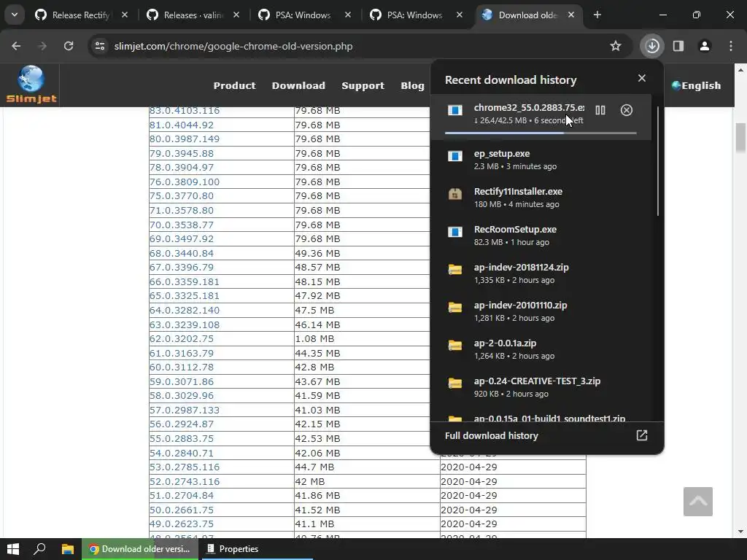Open Rectify11Installer.exe download entry

[x=541, y=198]
